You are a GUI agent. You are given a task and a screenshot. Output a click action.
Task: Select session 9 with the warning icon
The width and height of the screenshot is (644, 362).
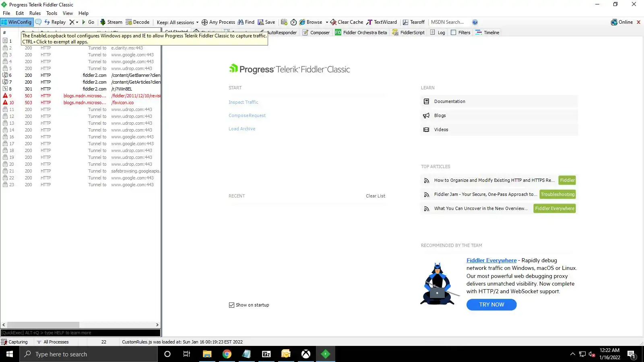(x=80, y=96)
